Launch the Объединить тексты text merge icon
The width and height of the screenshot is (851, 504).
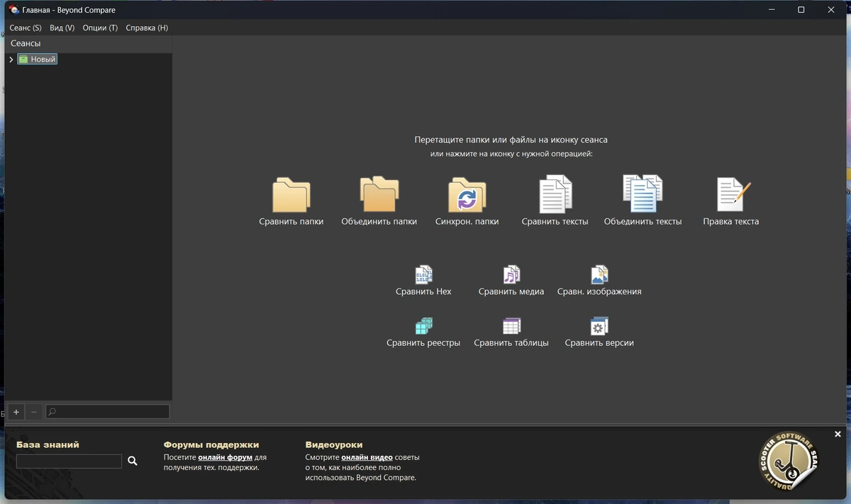point(643,194)
